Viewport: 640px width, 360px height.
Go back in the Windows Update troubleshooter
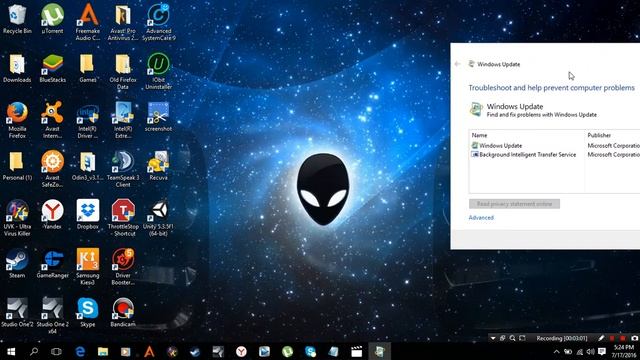coord(457,64)
